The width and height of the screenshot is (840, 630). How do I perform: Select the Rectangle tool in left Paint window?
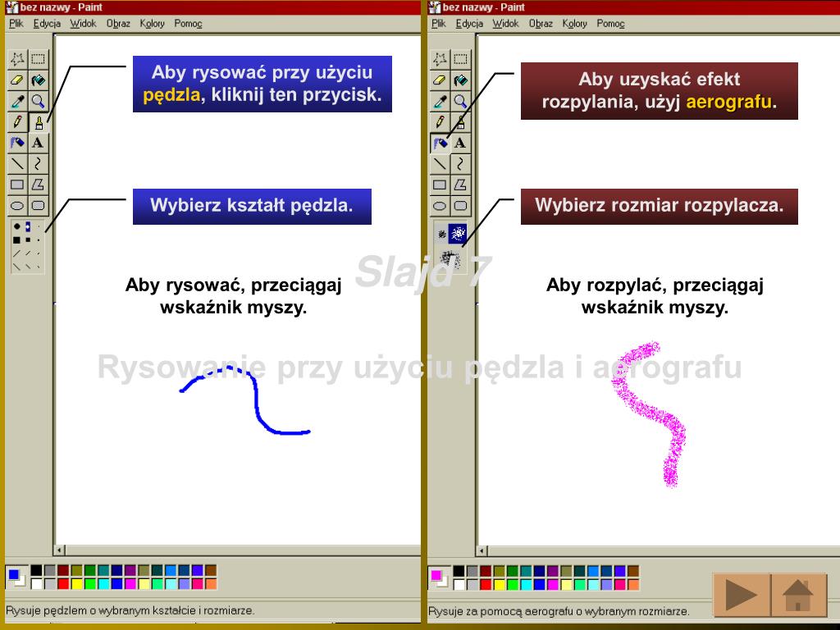pyautogui.click(x=17, y=185)
